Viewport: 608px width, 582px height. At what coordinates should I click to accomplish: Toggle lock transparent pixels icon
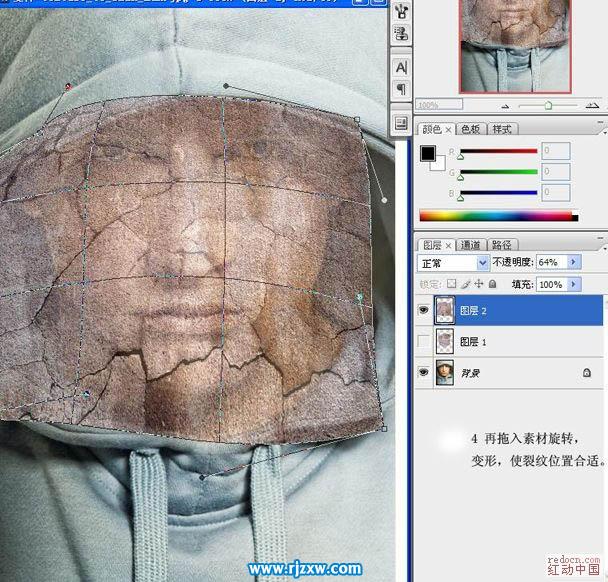point(451,283)
